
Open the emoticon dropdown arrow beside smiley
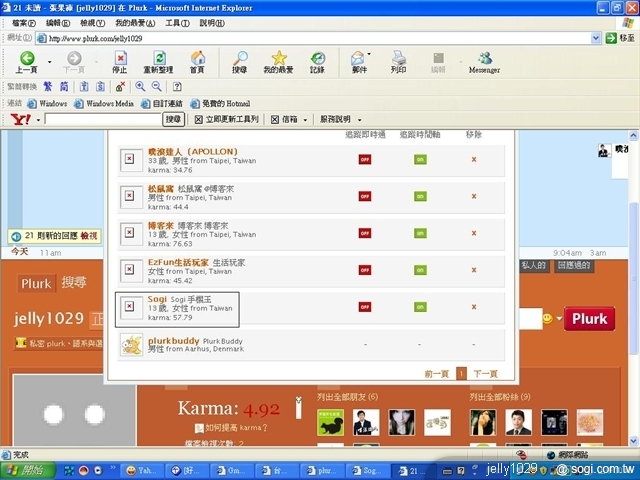[559, 319]
